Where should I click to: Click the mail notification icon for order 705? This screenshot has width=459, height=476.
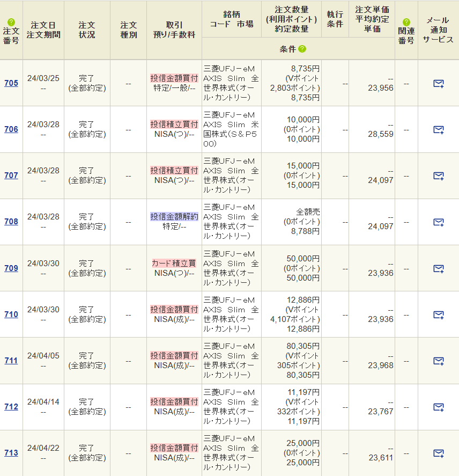439,84
